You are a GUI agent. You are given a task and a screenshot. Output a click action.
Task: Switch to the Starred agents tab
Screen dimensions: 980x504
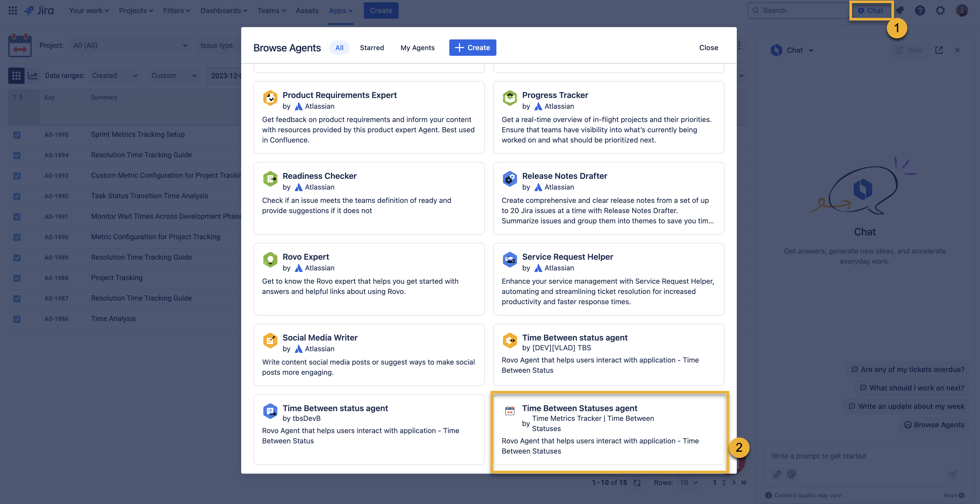(x=372, y=48)
